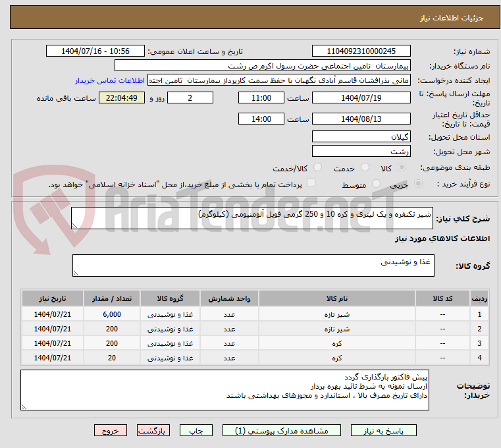Click کره in row 4
This screenshot has width=501, height=448.
337,358
